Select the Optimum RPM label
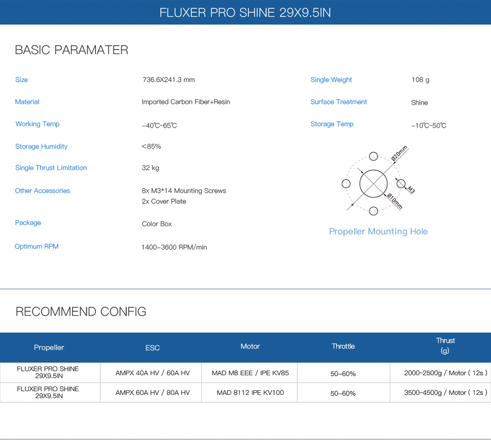This screenshot has width=491, height=448. click(x=37, y=246)
